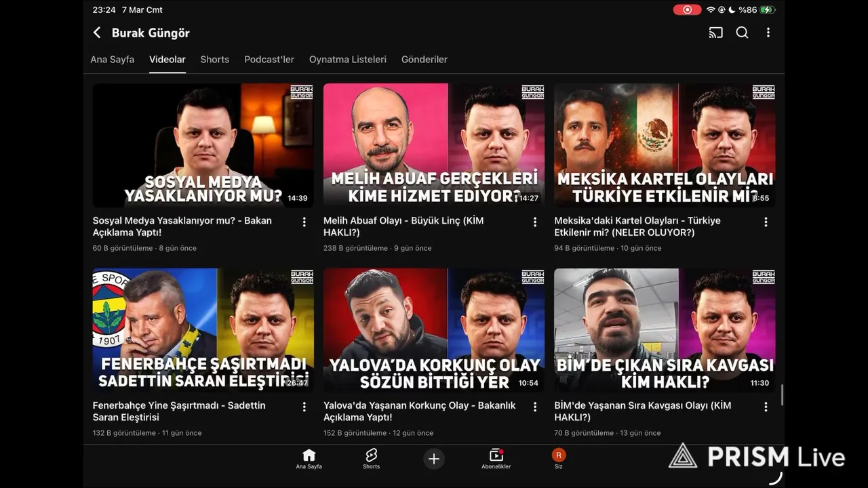This screenshot has height=488, width=868.
Task: Tap the battery status icon
Action: tap(767, 9)
